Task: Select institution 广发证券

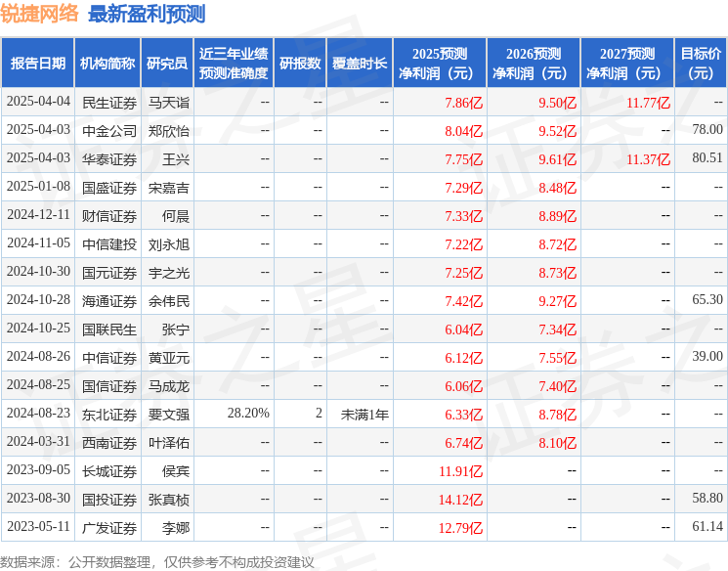Action: 109,528
